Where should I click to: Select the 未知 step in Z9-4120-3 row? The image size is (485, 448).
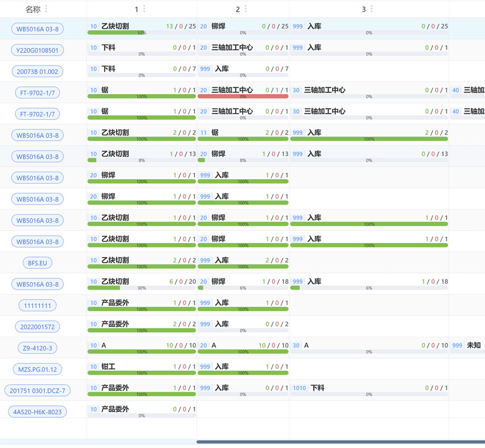click(474, 346)
